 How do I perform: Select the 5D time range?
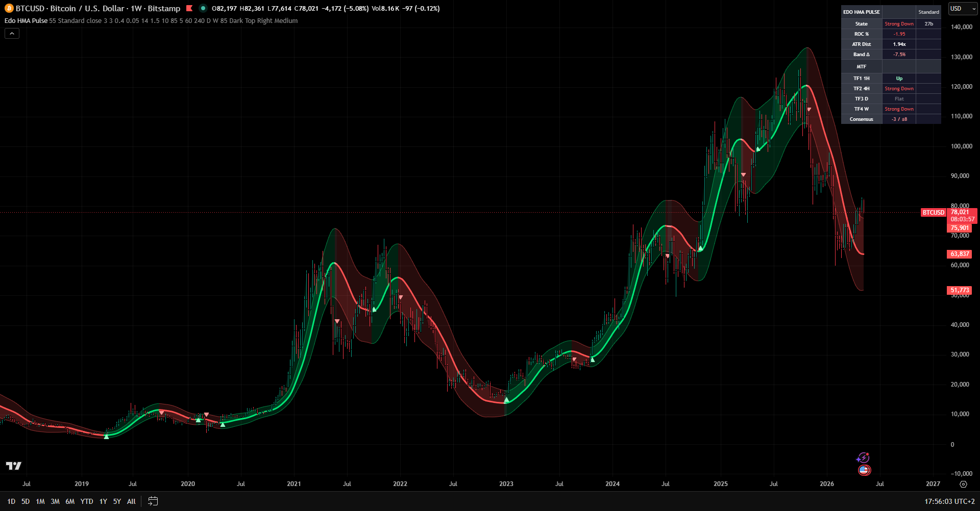(26, 501)
